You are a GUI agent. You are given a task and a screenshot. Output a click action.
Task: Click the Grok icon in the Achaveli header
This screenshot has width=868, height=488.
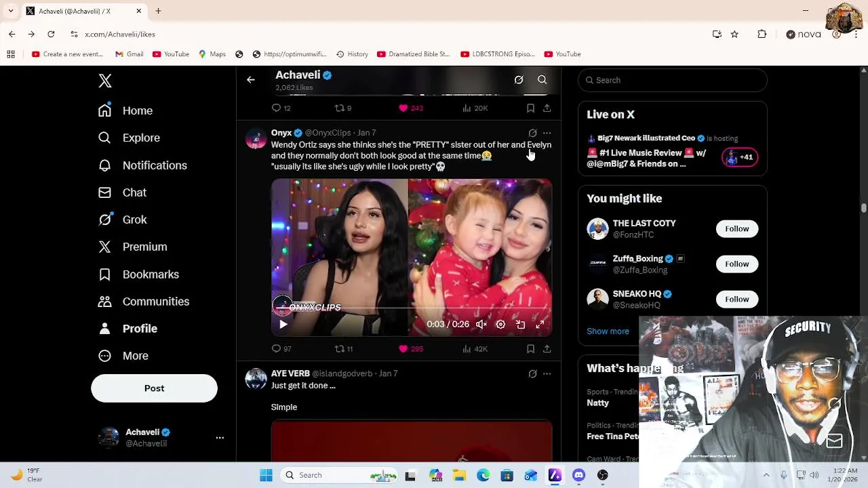[519, 80]
